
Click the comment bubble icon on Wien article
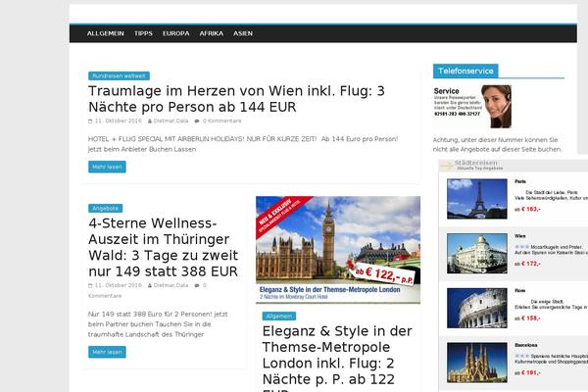(x=197, y=121)
